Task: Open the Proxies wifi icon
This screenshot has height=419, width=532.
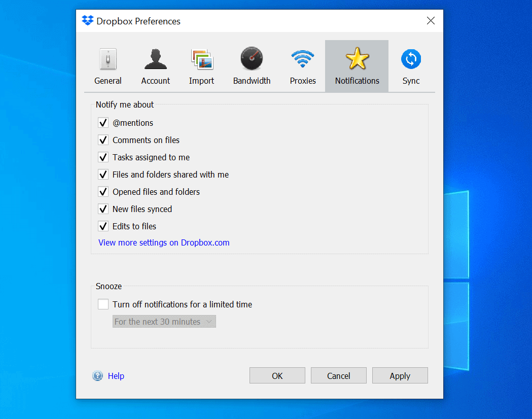Action: 303,59
